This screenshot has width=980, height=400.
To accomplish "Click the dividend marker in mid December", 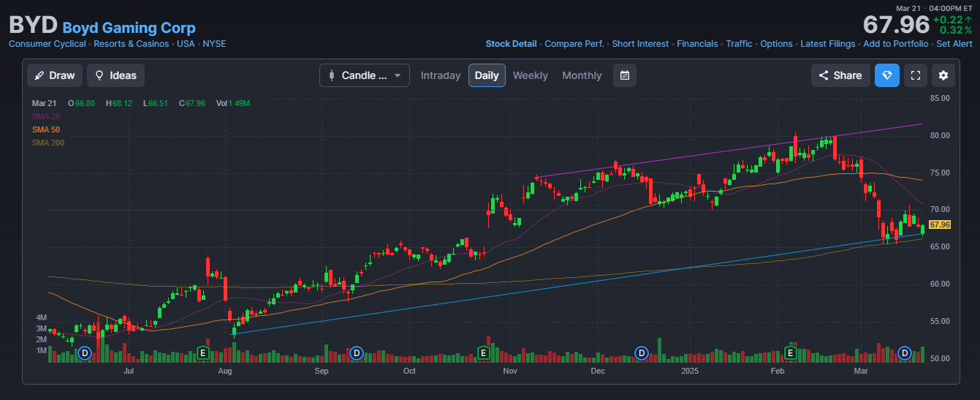I will [642, 353].
